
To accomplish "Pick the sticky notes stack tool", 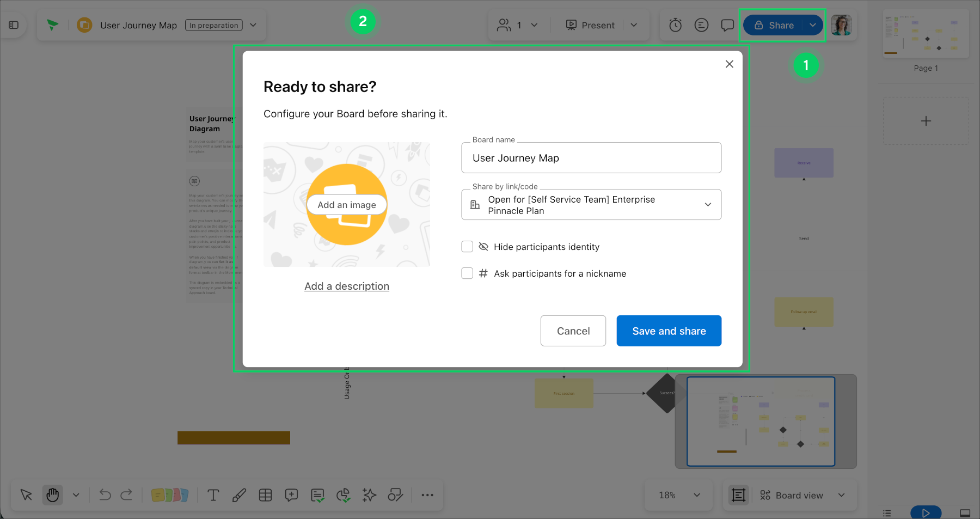I will pos(169,495).
